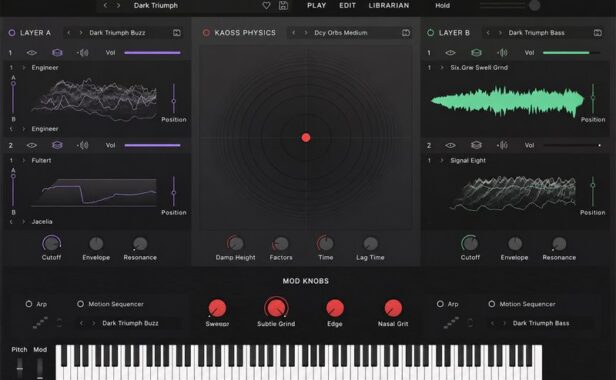
Task: Open Kaoss Physics preset browser icon
Action: click(x=406, y=33)
